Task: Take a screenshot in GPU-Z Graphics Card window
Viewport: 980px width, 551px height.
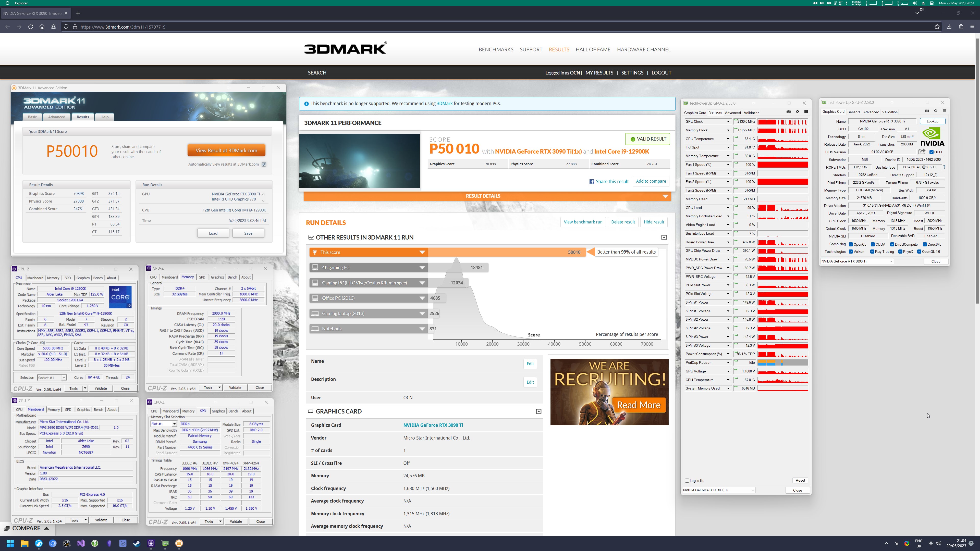Action: click(927, 111)
